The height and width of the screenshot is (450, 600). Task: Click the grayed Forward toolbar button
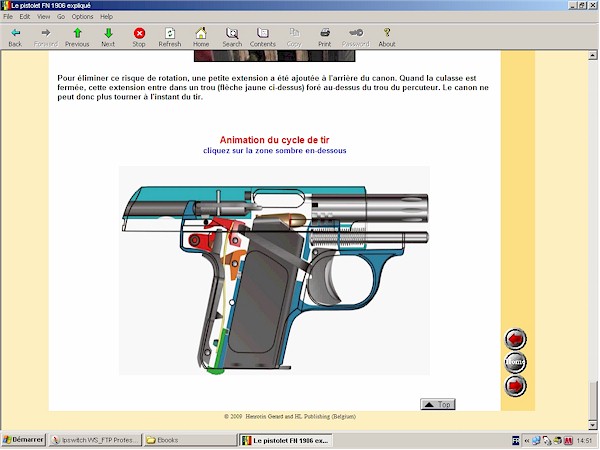tap(46, 37)
